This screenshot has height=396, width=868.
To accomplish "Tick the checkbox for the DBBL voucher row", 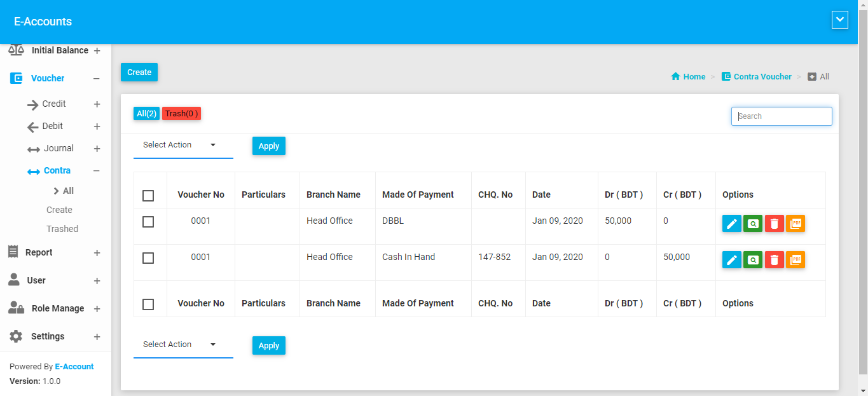I will [x=148, y=222].
